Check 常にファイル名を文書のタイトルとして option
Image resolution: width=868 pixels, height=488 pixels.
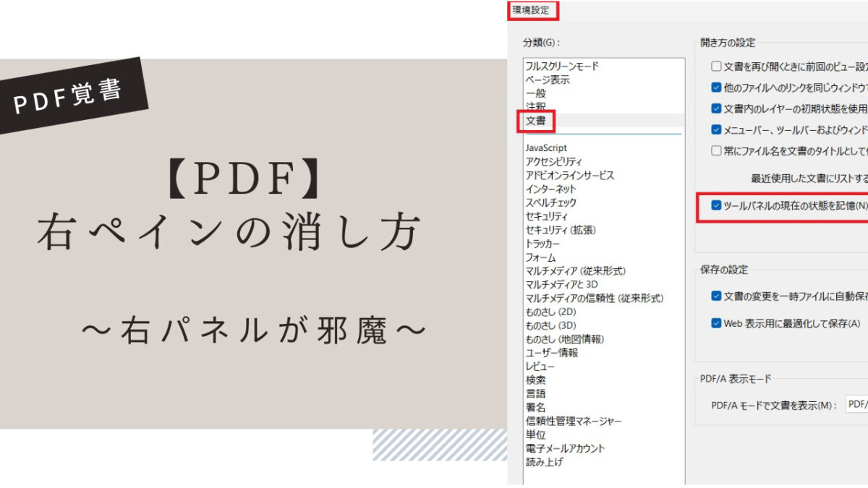pyautogui.click(x=716, y=151)
